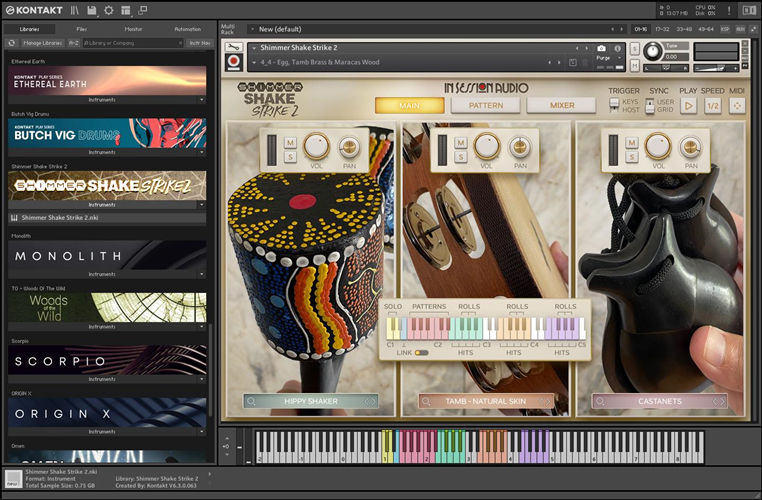Expand Woods of the Wild Instruments dropdown

[x=202, y=327]
